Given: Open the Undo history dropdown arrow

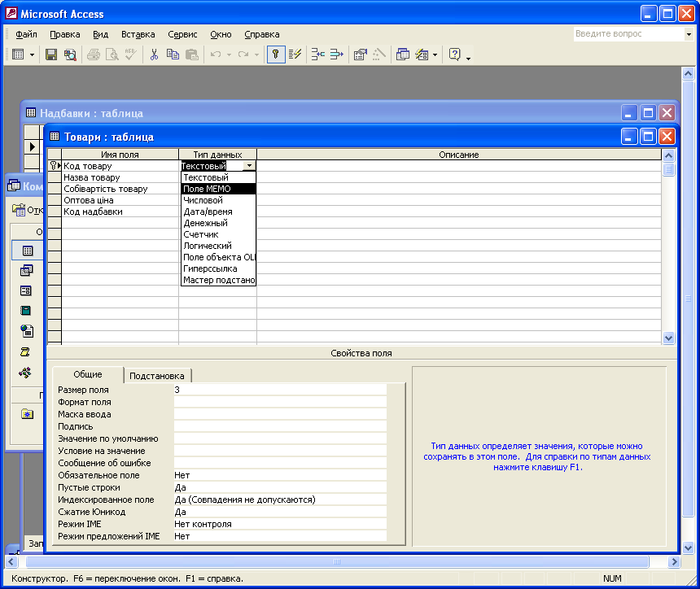Looking at the screenshot, I should pos(229,55).
